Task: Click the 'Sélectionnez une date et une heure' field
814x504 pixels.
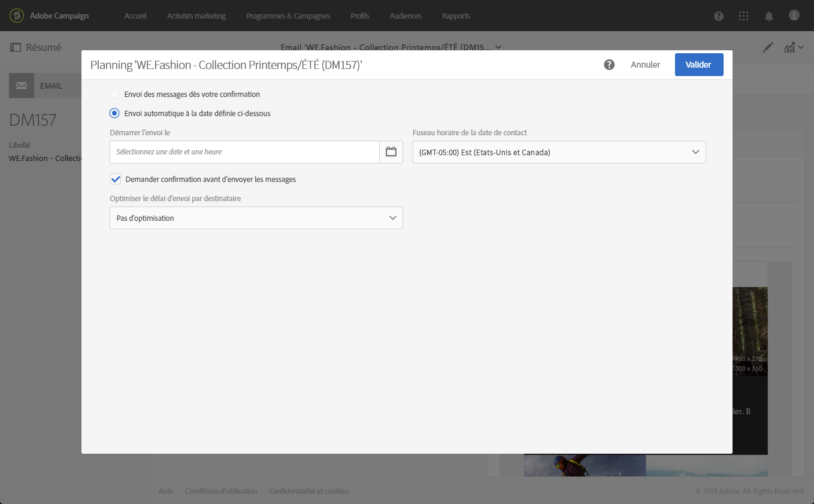Action: pyautogui.click(x=244, y=152)
